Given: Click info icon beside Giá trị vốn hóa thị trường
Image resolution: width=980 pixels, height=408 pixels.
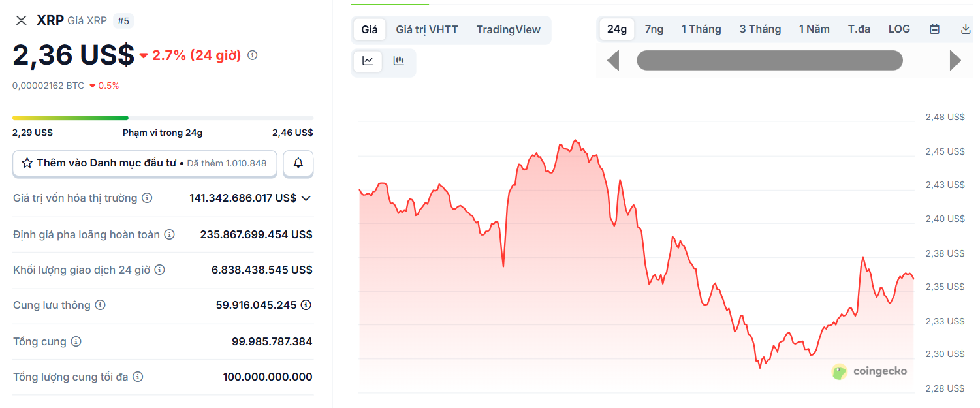Looking at the screenshot, I should [148, 198].
